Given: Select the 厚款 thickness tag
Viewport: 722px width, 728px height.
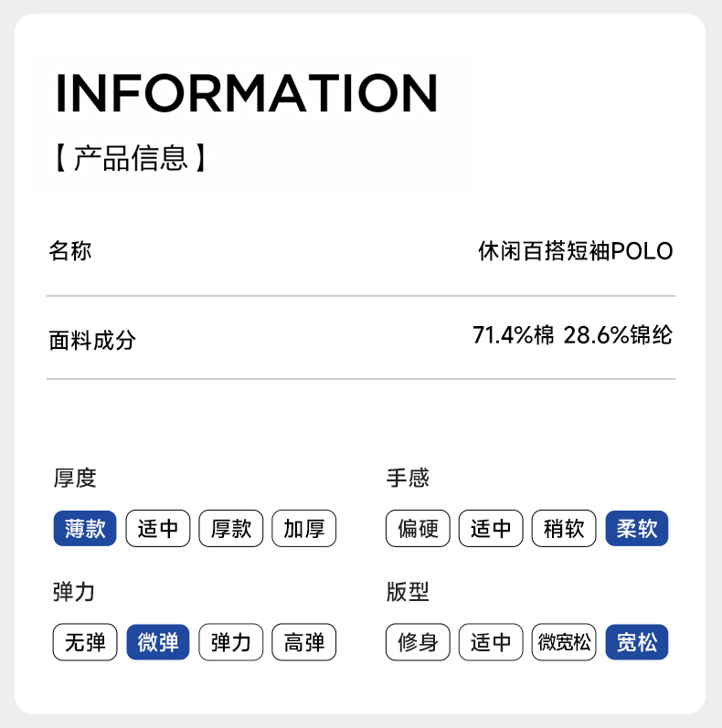Looking at the screenshot, I should (231, 528).
